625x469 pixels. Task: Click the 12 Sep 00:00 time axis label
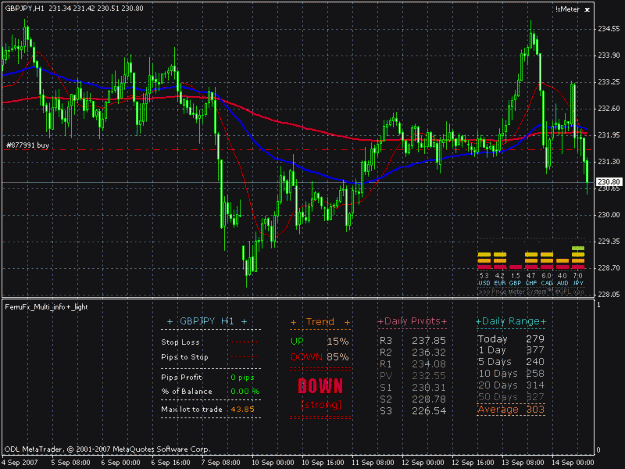[x=423, y=463]
